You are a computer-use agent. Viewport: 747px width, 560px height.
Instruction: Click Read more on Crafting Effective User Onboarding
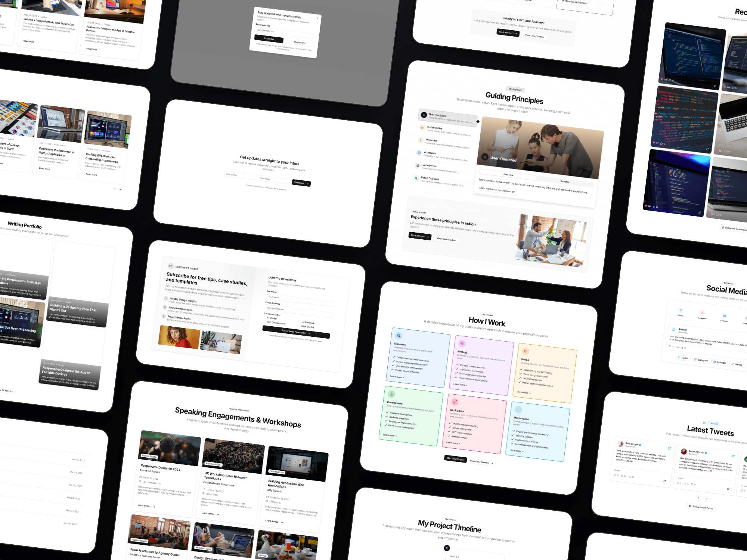click(91, 174)
